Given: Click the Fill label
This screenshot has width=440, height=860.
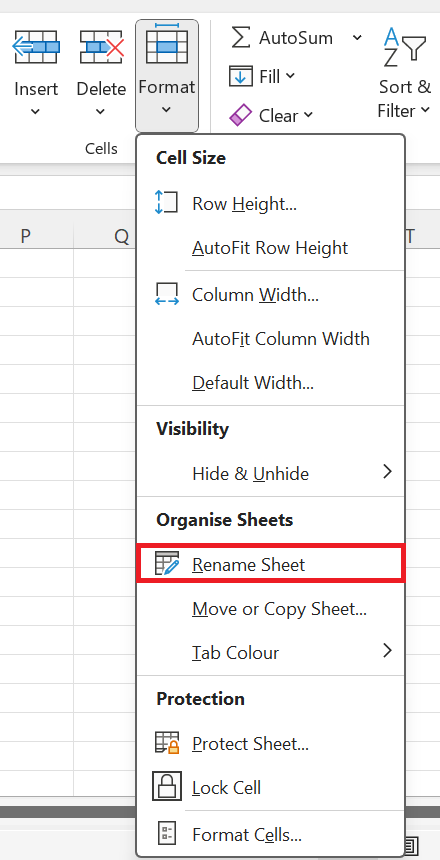Looking at the screenshot, I should (x=269, y=77).
